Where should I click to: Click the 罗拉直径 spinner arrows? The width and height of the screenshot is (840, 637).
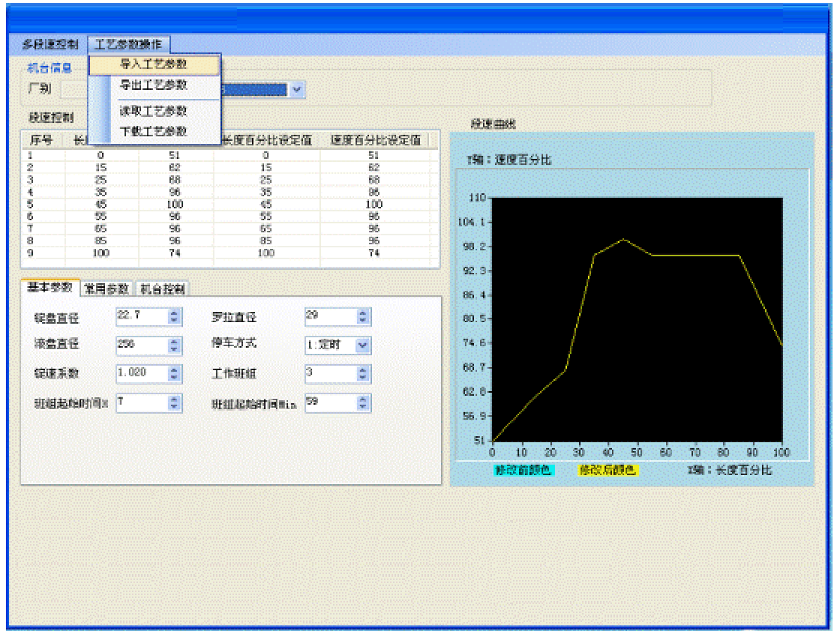[x=363, y=317]
